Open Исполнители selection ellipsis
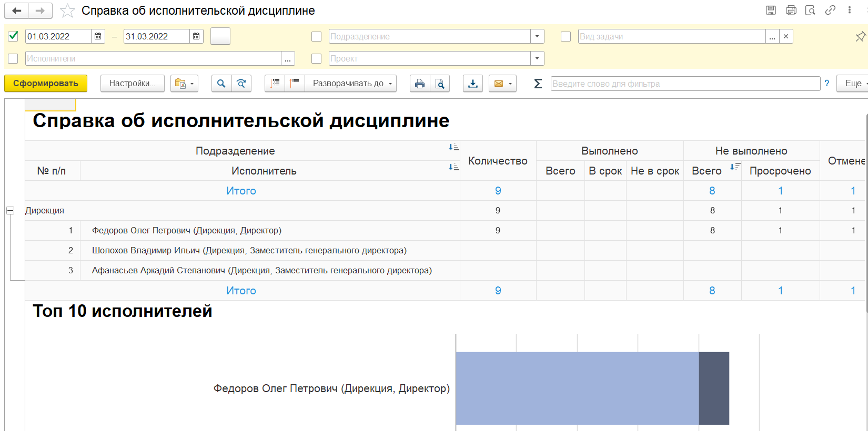Image resolution: width=868 pixels, height=431 pixels. pyautogui.click(x=288, y=58)
